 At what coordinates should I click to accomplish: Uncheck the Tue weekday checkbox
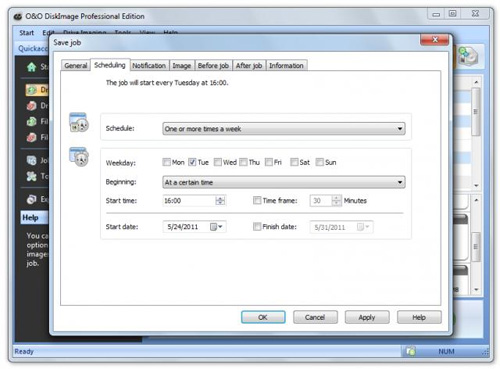pyautogui.click(x=192, y=162)
